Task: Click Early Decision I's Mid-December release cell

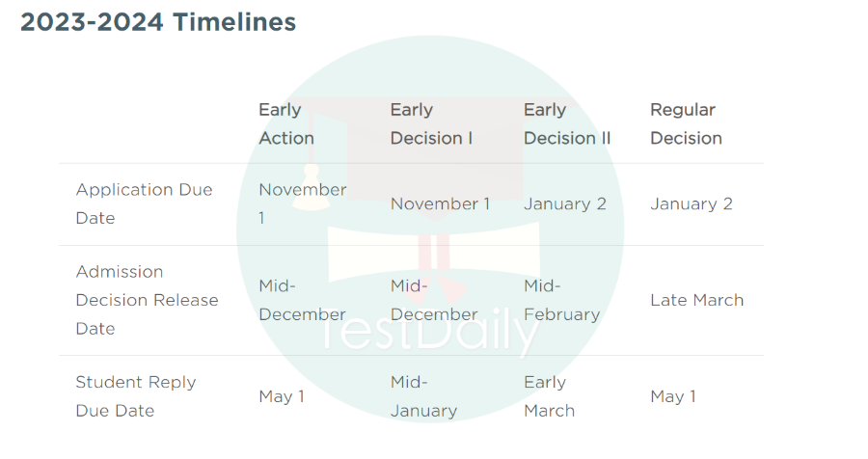Action: pos(433,300)
